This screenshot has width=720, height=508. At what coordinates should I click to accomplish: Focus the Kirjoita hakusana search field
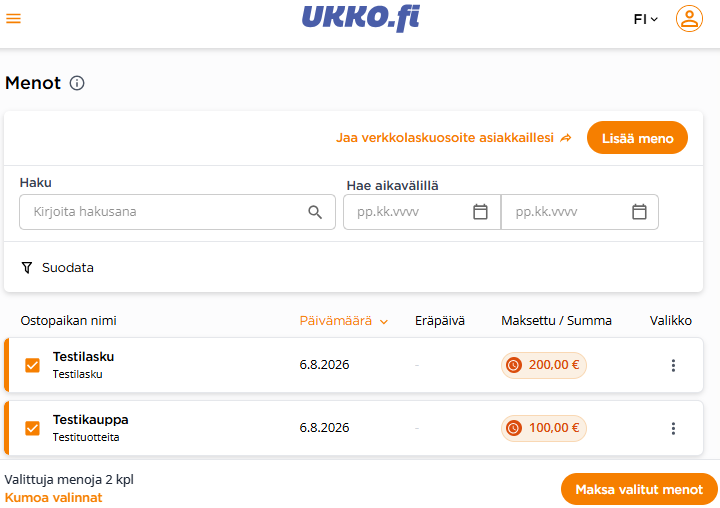coord(177,212)
